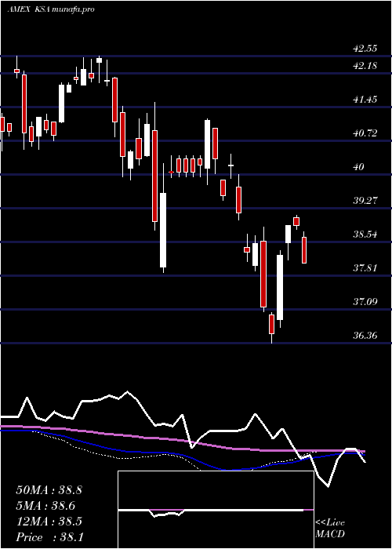Click the 37.09 price level label

[x=365, y=301]
